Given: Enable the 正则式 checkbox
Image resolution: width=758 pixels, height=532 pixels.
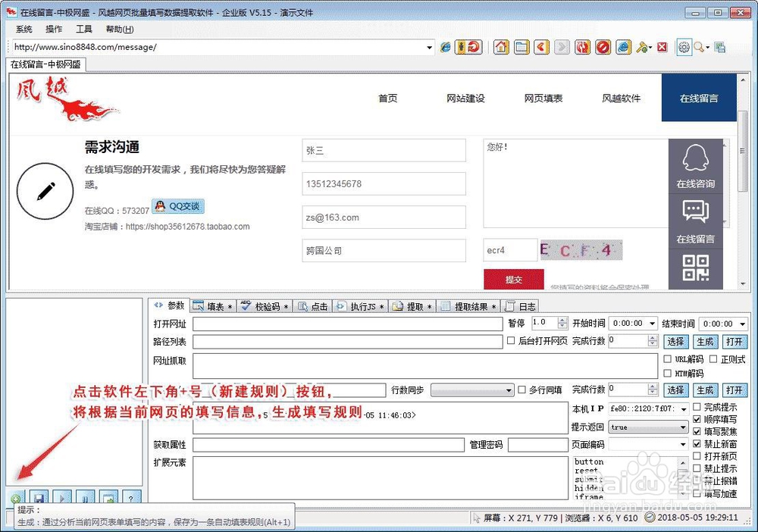Looking at the screenshot, I should tap(713, 359).
